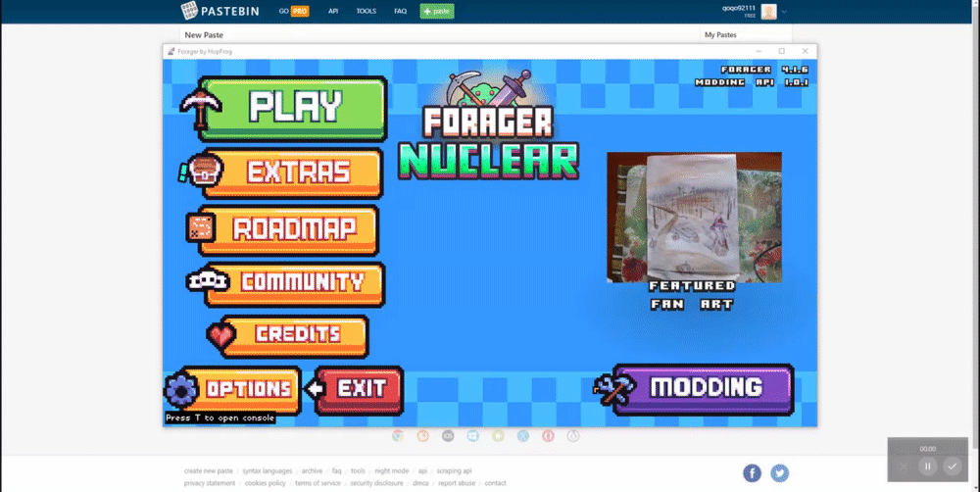
Task: Click the 'My Pastes' heading
Action: 720,35
